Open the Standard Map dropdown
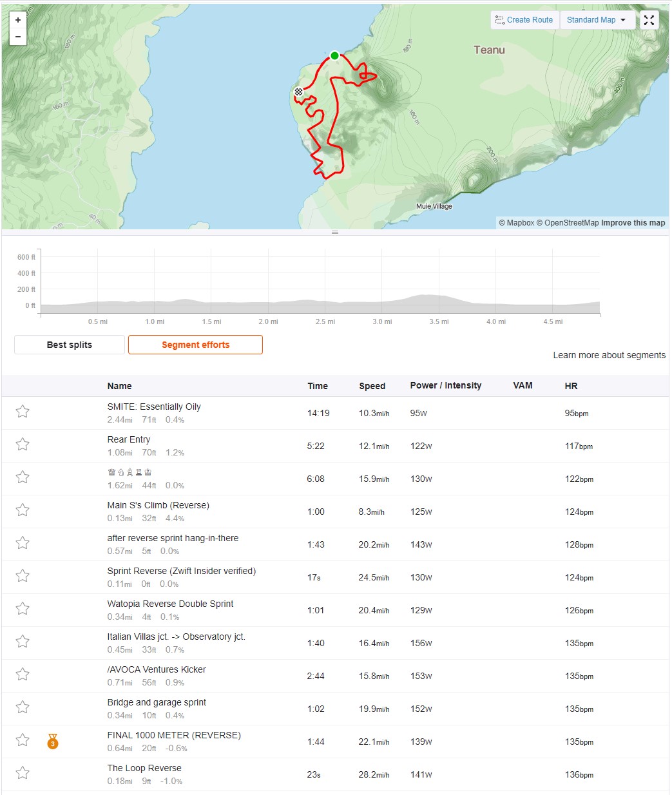Screen dimensions: 672x795 597,20
